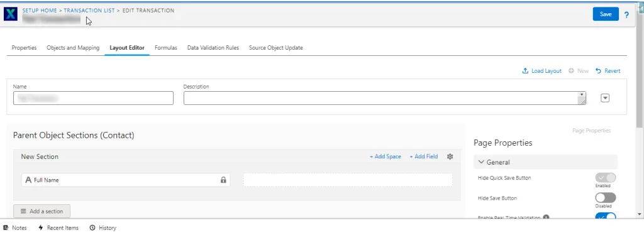Click the Notes icon in the bottom bar
Screen dimensions: 644x235
click(x=6, y=227)
